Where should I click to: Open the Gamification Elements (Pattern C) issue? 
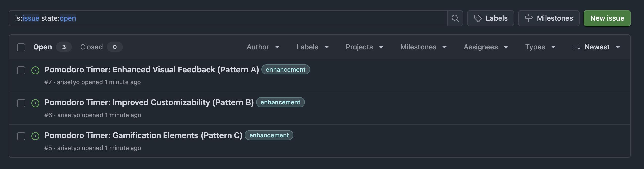(143, 135)
